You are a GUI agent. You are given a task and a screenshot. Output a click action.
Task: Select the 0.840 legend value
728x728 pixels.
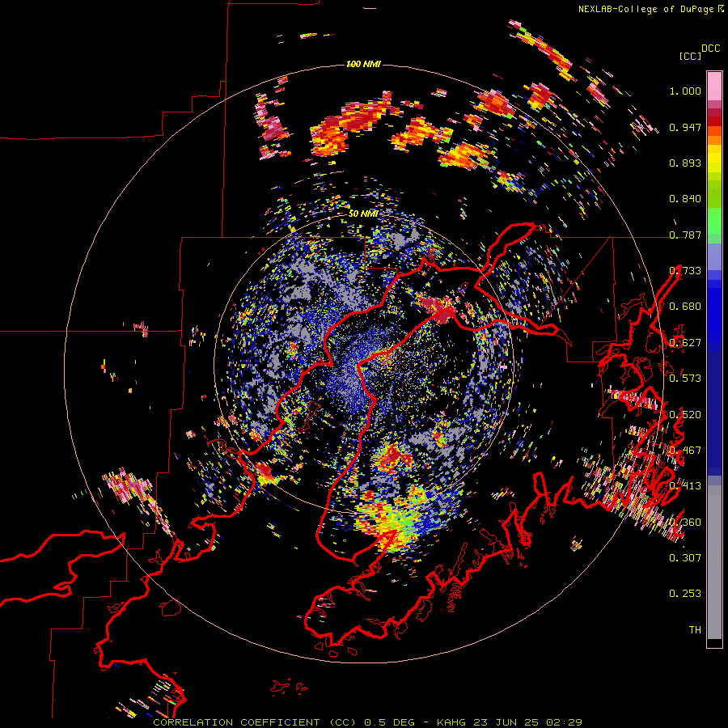point(685,199)
